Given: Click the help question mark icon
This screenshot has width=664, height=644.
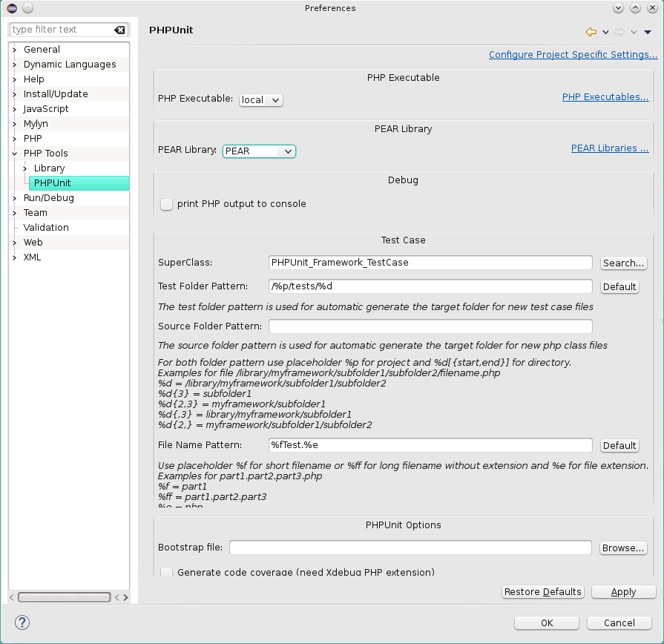Looking at the screenshot, I should click(22, 622).
